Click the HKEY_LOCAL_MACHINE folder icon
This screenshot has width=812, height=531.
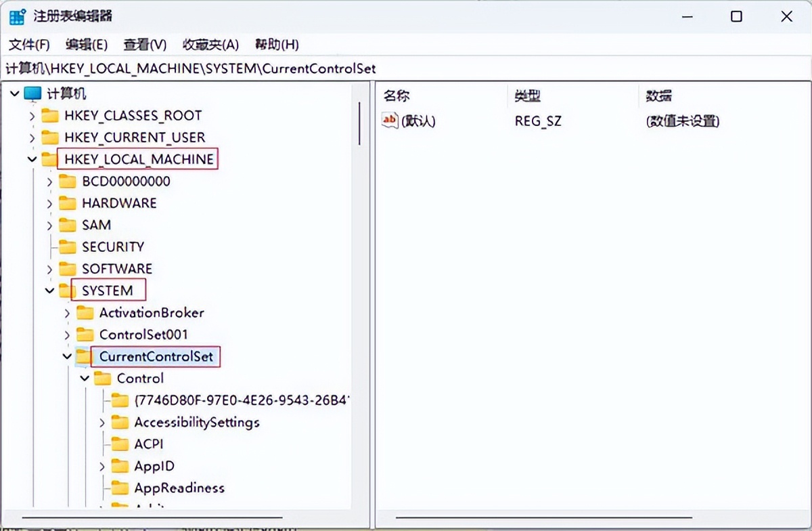pyautogui.click(x=49, y=160)
